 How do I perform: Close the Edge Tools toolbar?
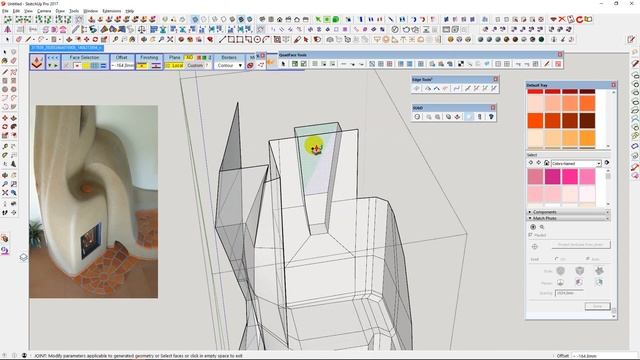coord(496,79)
